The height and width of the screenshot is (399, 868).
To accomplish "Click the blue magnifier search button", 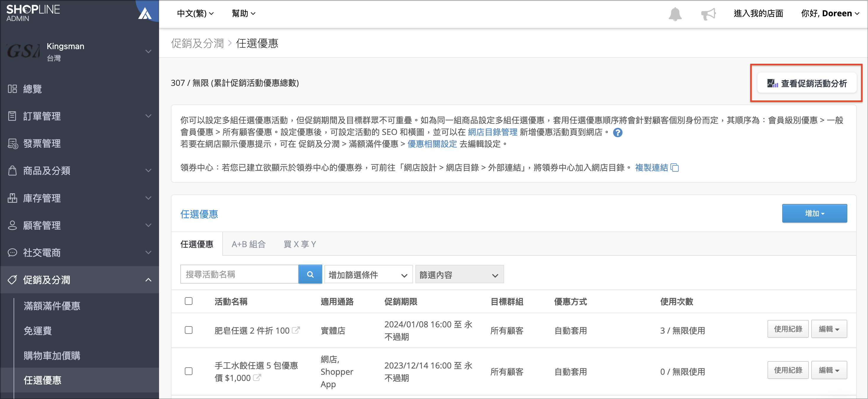I will (x=310, y=274).
